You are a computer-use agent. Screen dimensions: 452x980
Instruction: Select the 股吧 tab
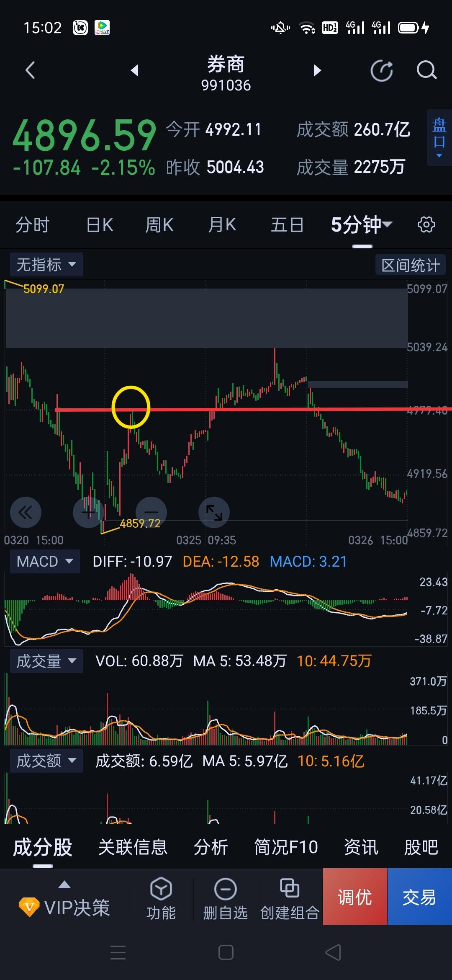coord(421,847)
